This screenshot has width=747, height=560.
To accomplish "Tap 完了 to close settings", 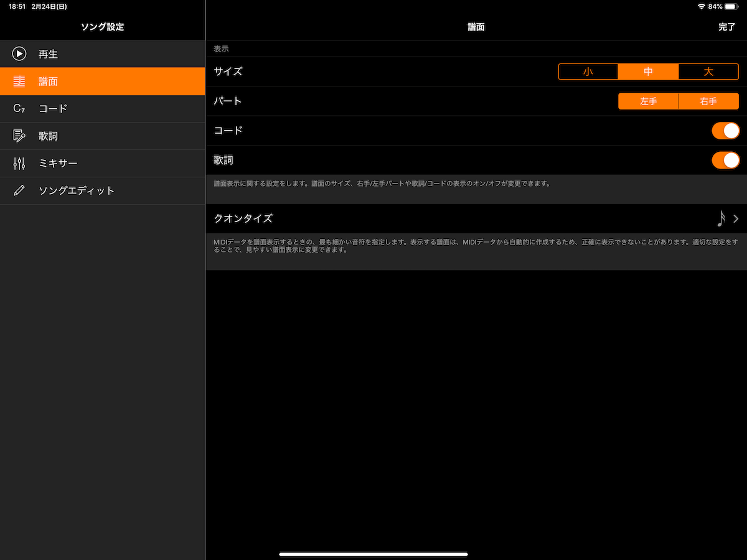I will click(x=726, y=27).
